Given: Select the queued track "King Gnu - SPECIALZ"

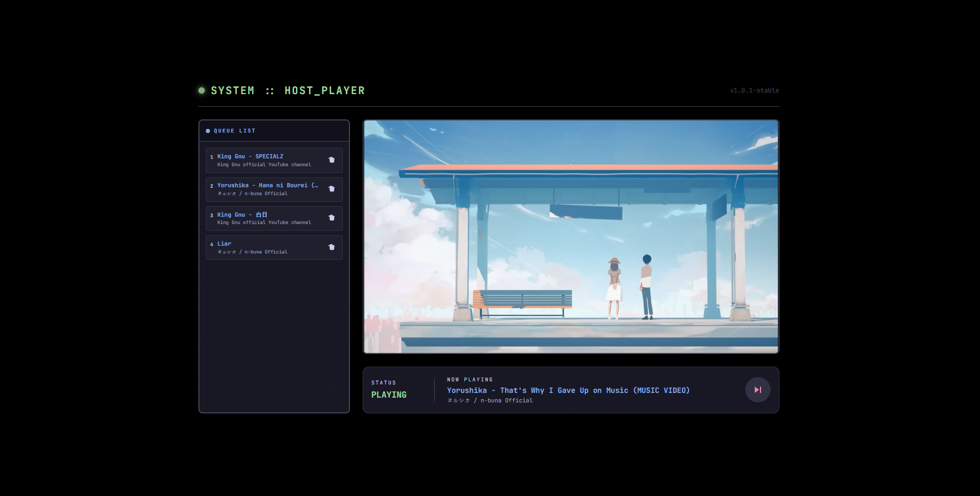Looking at the screenshot, I should pyautogui.click(x=251, y=156).
